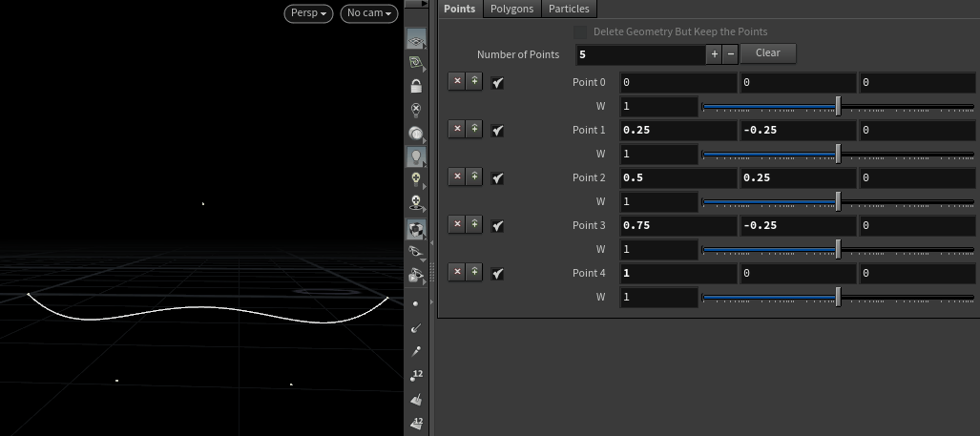980x436 pixels.
Task: Select the high quality lighting bulb icon
Action: pos(416,180)
